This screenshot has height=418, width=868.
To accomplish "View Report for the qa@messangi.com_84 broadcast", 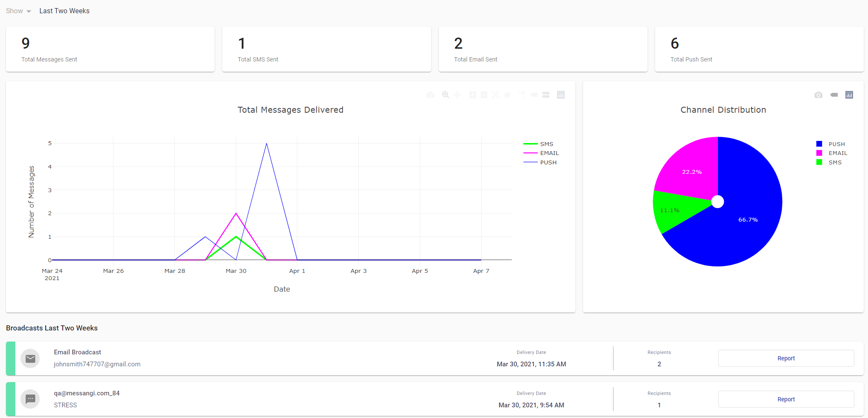I will point(786,399).
